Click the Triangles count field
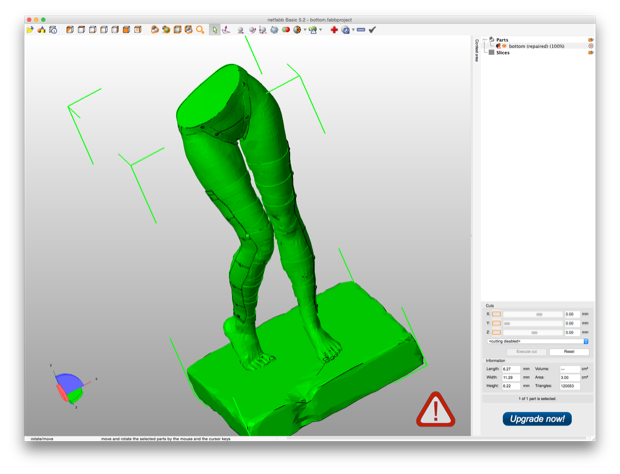This screenshot has height=474, width=620. pos(569,386)
